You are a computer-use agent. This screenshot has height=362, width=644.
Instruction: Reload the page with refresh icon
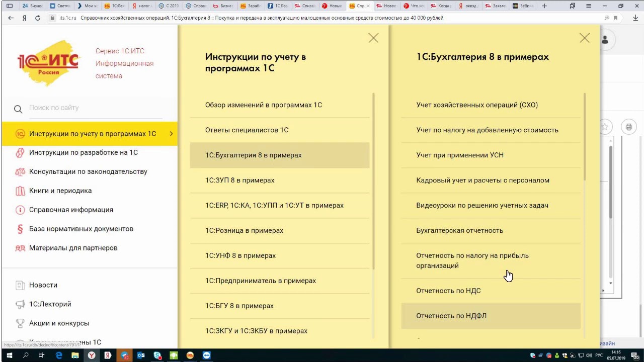pyautogui.click(x=38, y=18)
